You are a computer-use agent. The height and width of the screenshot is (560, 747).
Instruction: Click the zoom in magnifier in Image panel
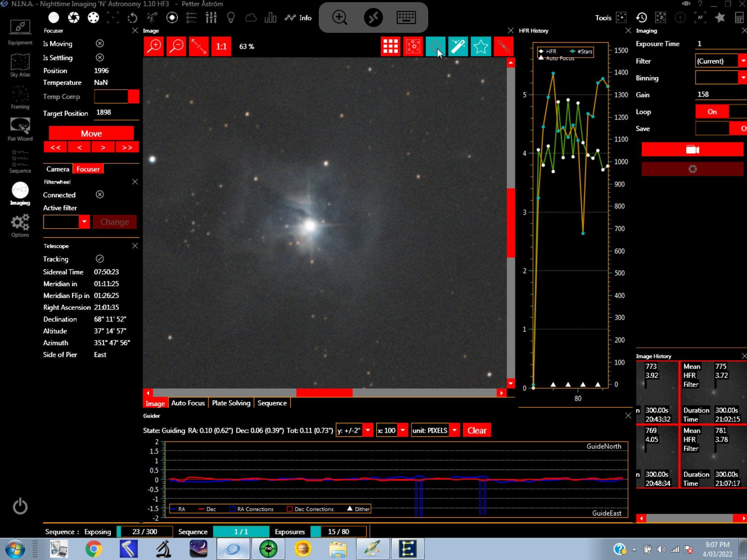point(154,46)
